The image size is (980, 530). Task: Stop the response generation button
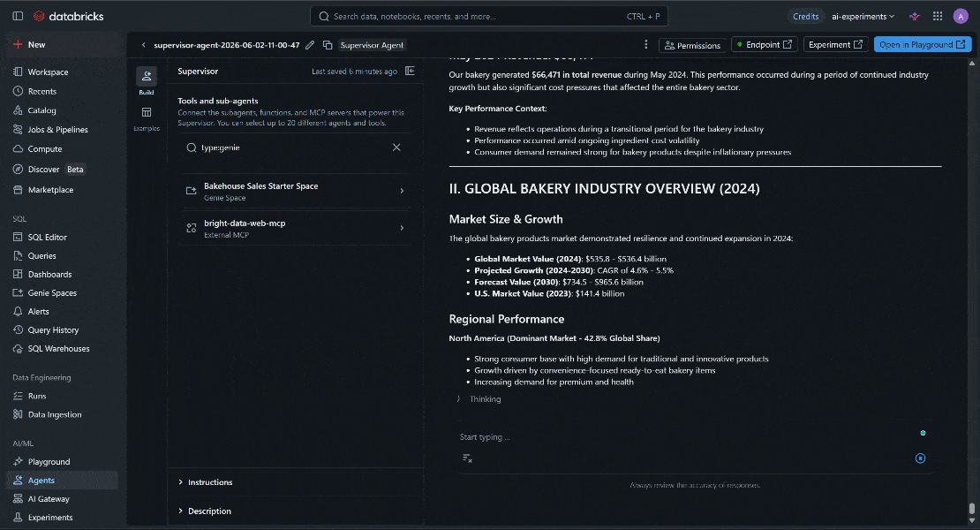(920, 458)
